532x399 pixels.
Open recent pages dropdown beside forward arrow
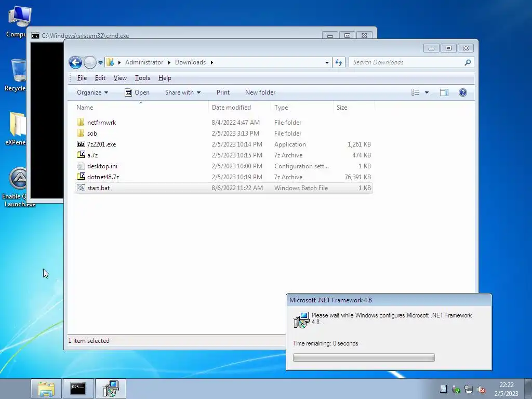[100, 63]
